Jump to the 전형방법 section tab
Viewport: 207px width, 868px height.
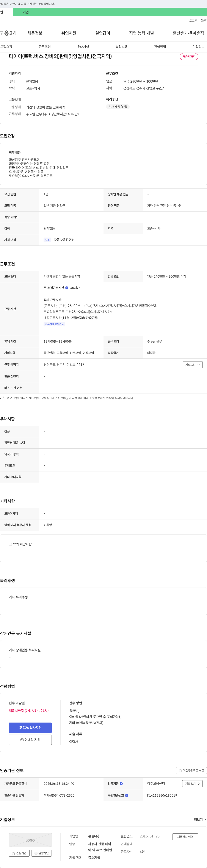click(160, 47)
